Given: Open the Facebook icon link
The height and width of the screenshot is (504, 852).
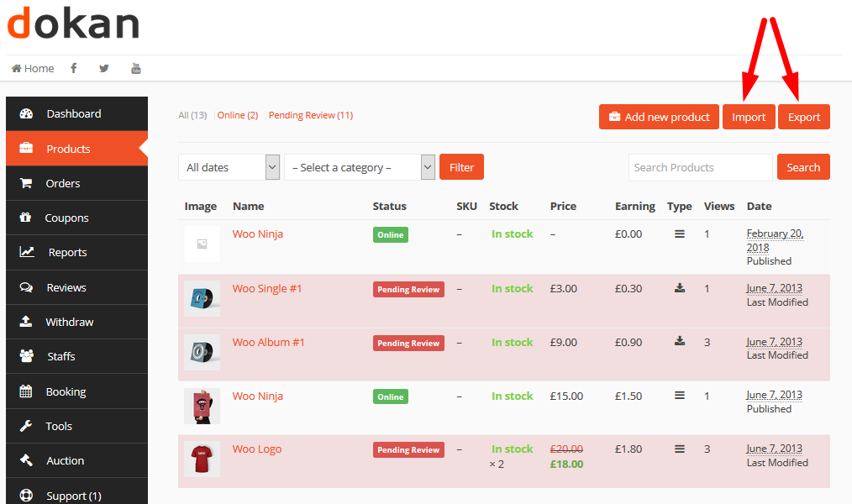Looking at the screenshot, I should (74, 68).
